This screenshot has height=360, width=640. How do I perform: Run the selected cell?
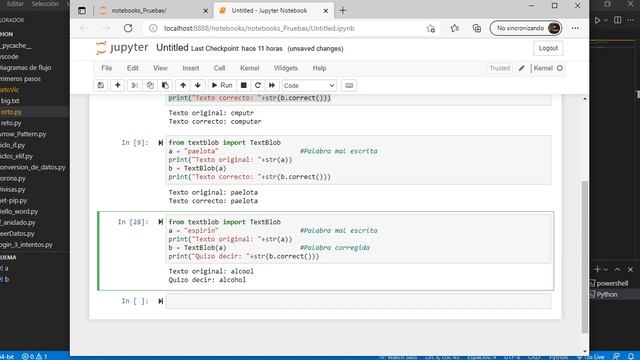pos(222,85)
